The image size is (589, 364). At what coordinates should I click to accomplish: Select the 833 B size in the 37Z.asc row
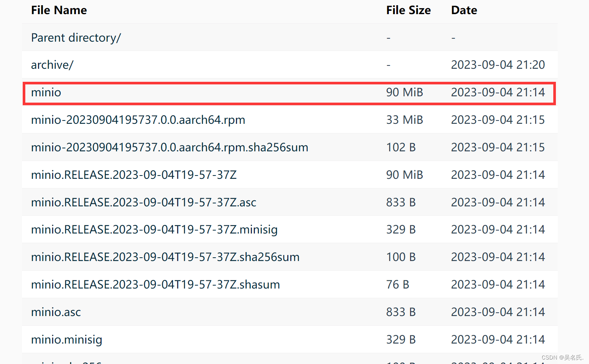point(401,202)
